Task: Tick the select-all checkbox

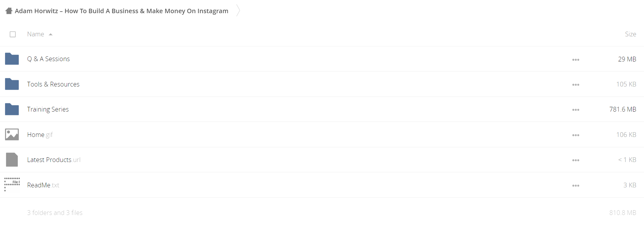Action: (13, 34)
